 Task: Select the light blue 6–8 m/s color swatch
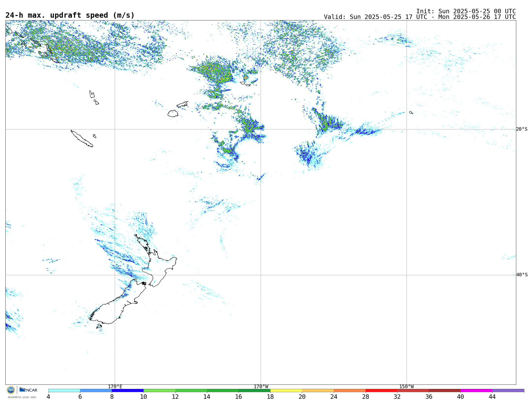tap(96, 391)
